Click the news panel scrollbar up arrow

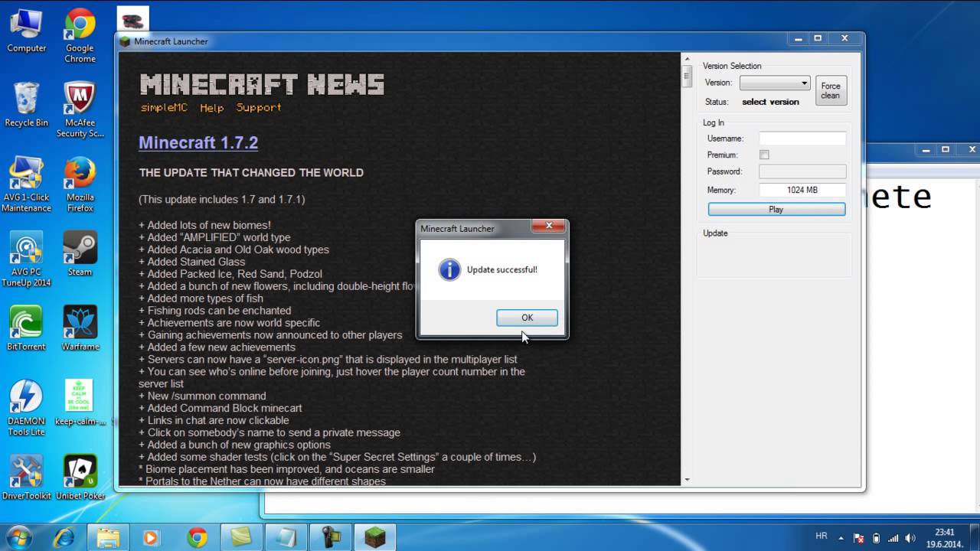click(x=687, y=59)
